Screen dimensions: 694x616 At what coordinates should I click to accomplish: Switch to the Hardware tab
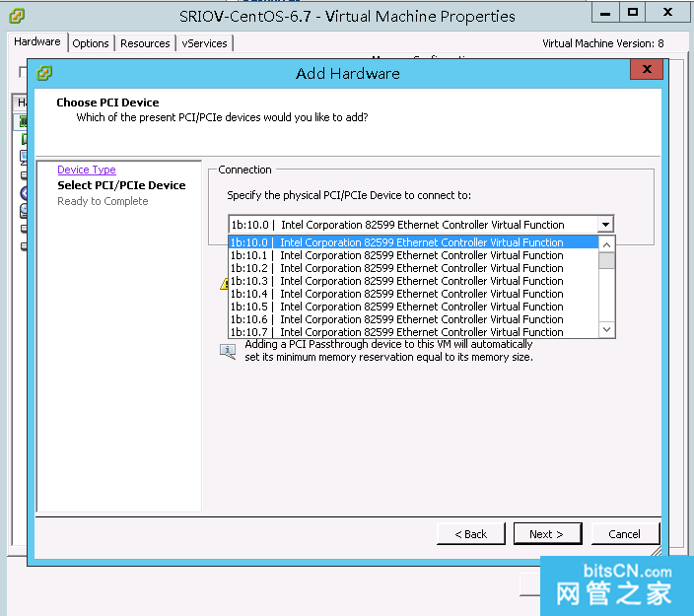(37, 41)
